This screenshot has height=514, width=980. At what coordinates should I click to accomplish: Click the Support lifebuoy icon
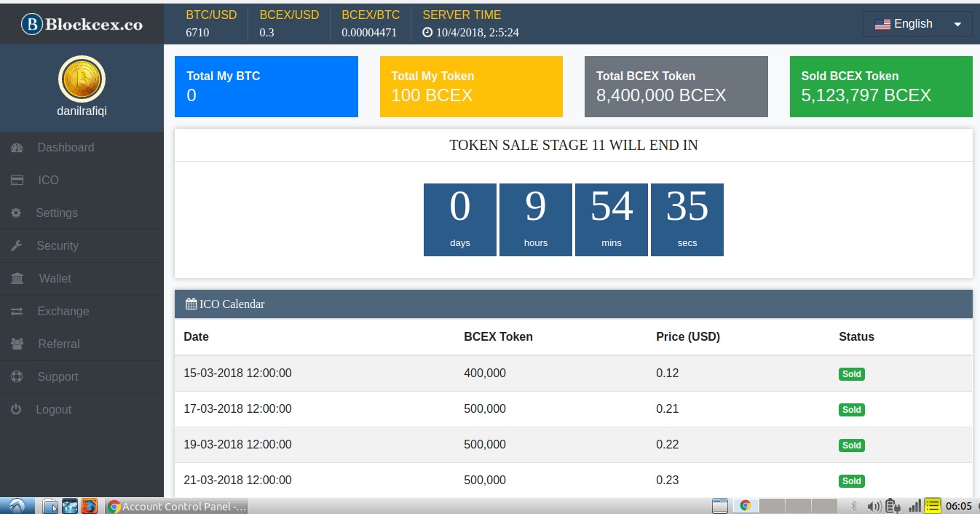pos(17,377)
